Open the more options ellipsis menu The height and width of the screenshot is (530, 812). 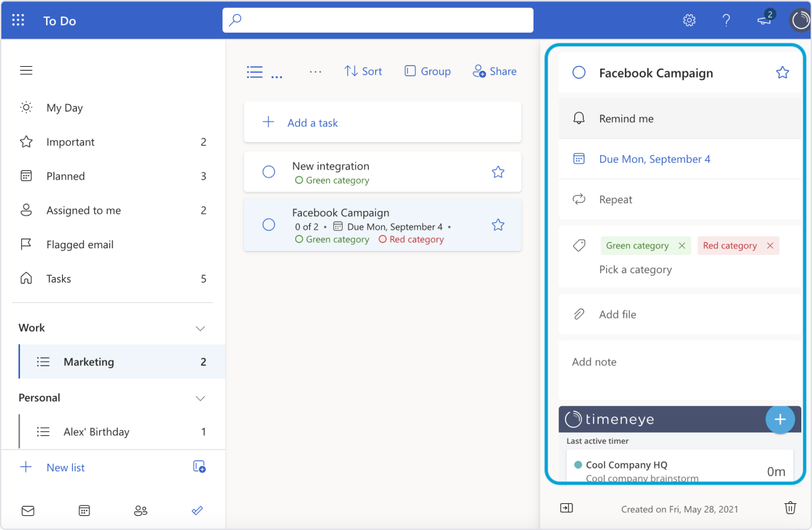coord(315,71)
